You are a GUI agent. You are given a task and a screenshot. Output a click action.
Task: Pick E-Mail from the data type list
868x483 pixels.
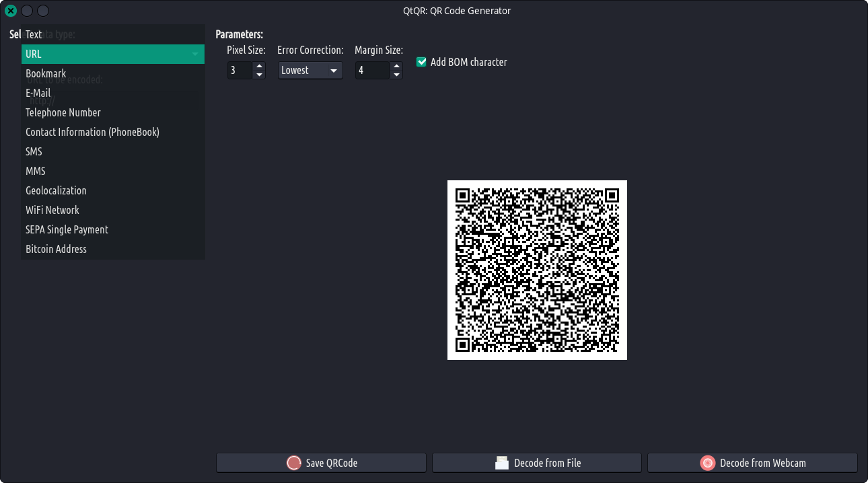click(x=38, y=93)
